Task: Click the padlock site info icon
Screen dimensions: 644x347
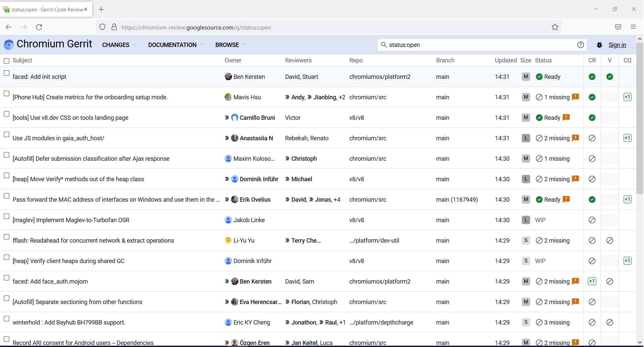Action: [x=114, y=27]
